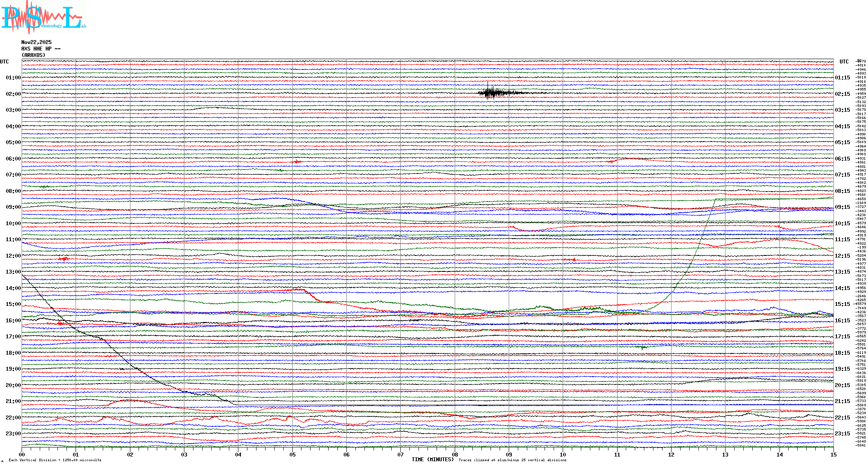Click the TIME (MINUTES) axis title
Viewport: 868px width, 466px height.
[x=432, y=460]
